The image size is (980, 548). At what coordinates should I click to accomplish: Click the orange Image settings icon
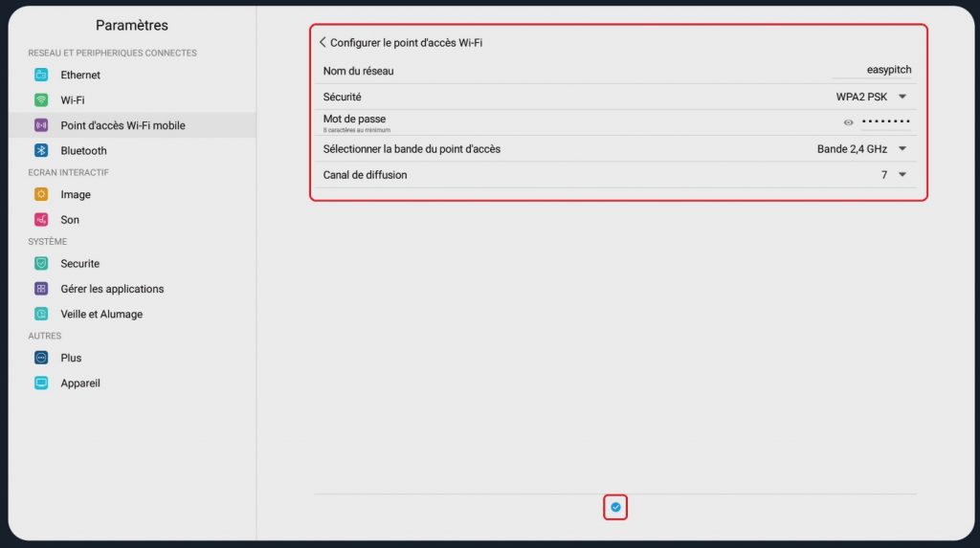coord(41,194)
